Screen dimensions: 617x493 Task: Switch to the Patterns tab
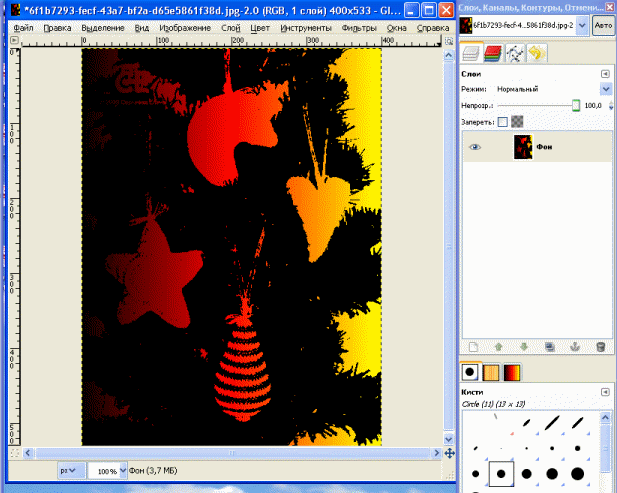coord(491,372)
